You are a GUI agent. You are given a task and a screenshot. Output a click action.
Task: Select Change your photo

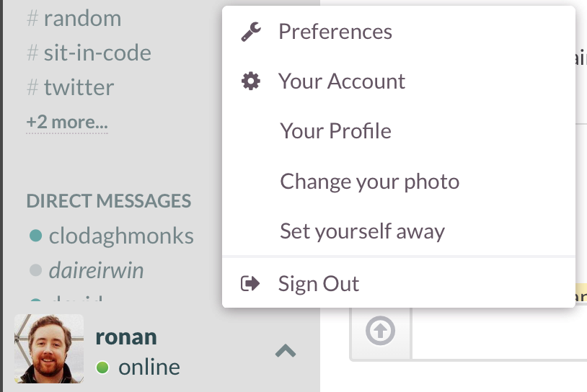pyautogui.click(x=369, y=181)
